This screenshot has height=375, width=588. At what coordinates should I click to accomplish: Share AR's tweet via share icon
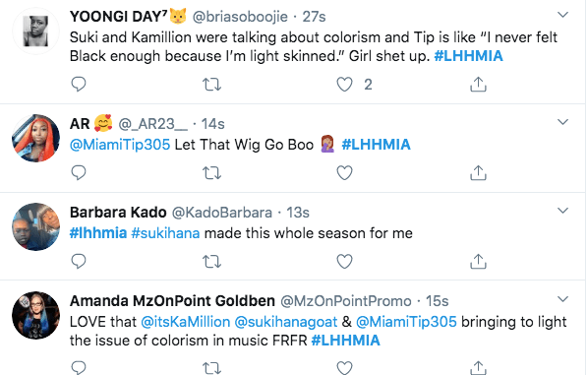click(x=478, y=172)
